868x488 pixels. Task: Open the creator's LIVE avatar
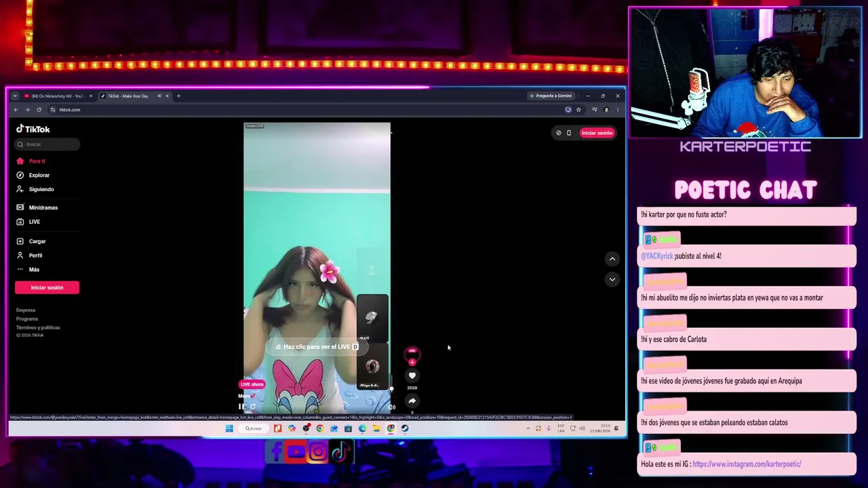412,353
